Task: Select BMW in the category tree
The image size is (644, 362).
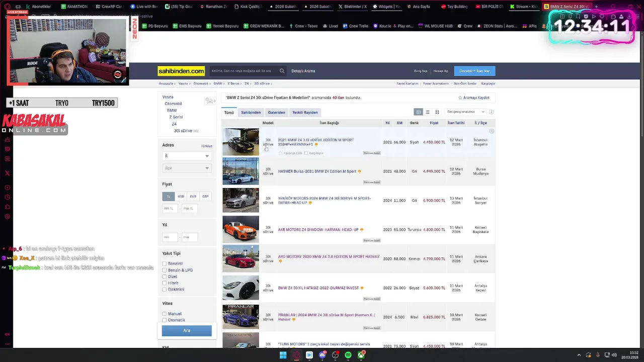Action: point(172,110)
